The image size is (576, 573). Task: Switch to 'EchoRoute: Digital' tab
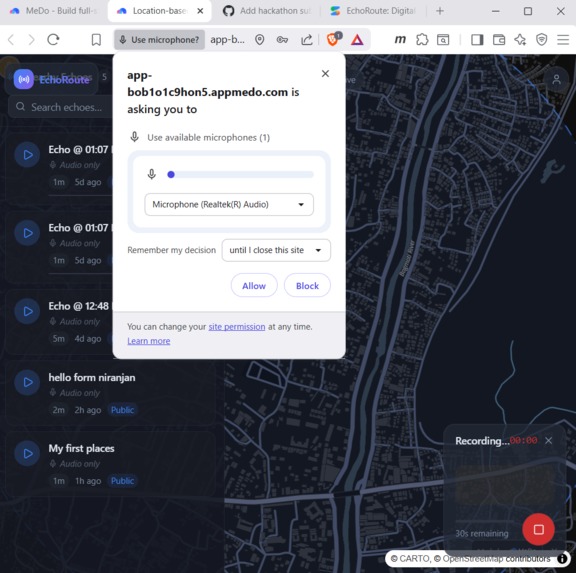(x=373, y=11)
